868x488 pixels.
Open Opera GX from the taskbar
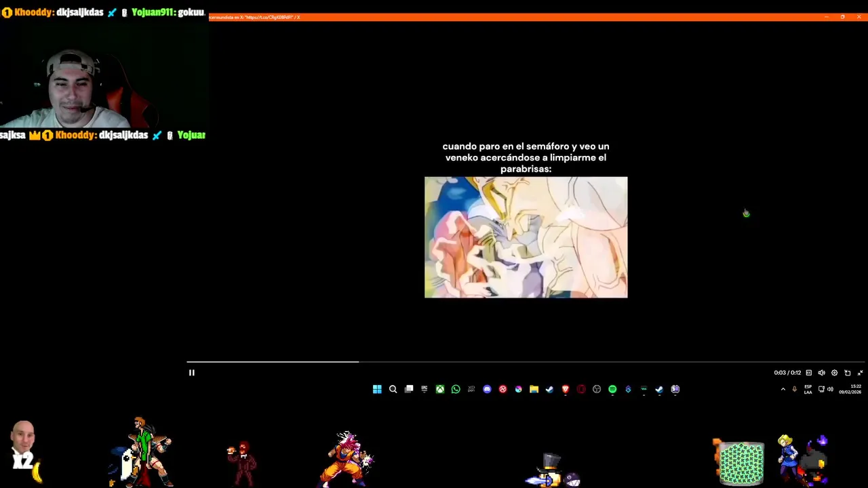pyautogui.click(x=581, y=389)
